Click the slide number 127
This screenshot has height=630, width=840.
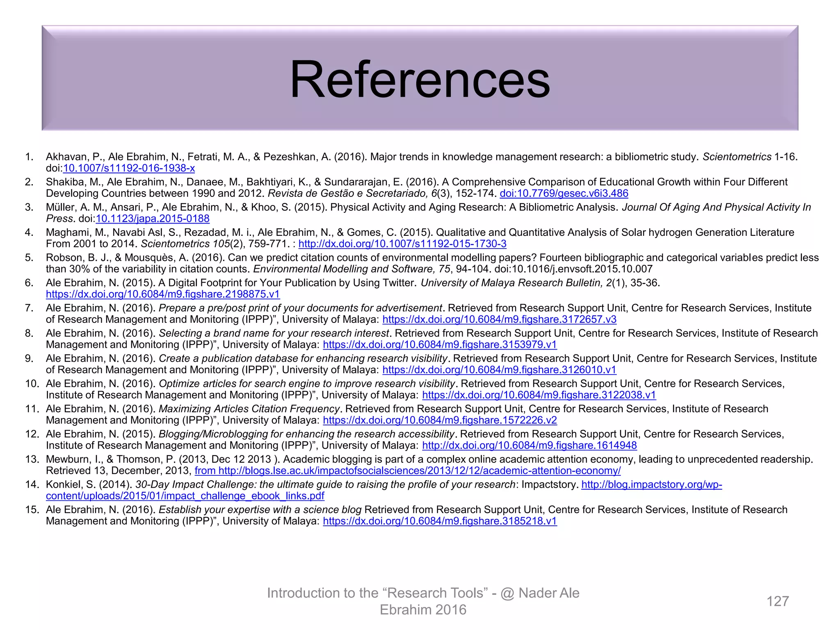pyautogui.click(x=778, y=601)
